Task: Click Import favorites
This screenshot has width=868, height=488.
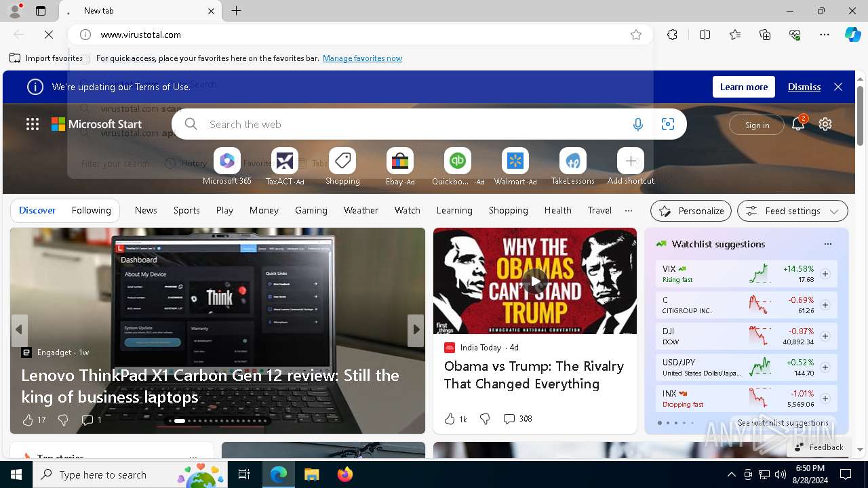Action: click(x=46, y=58)
